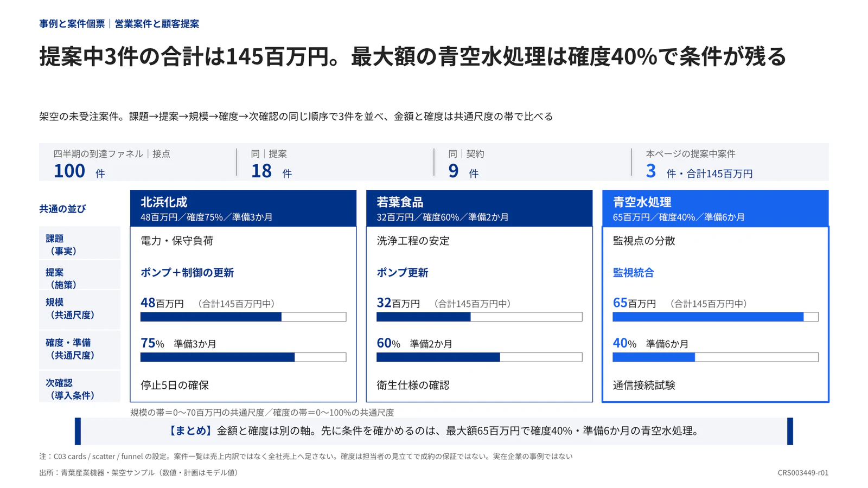Click the 3 件・合計145百万円 figure
Screen dimensions: 868x488
(x=699, y=171)
